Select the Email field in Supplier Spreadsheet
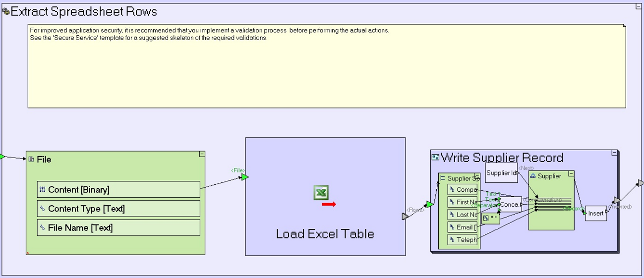Image resolution: width=644 pixels, height=278 pixels. [x=463, y=227]
